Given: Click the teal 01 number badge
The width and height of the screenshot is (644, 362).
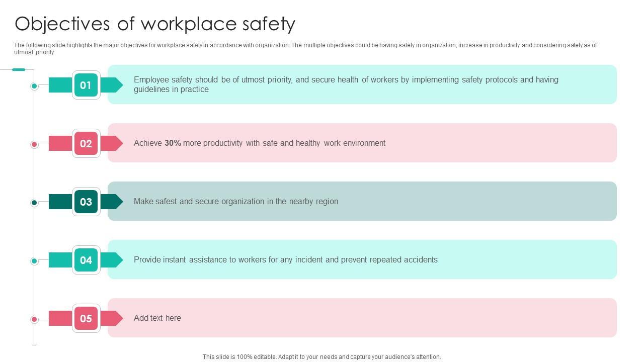Looking at the screenshot, I should tap(86, 85).
